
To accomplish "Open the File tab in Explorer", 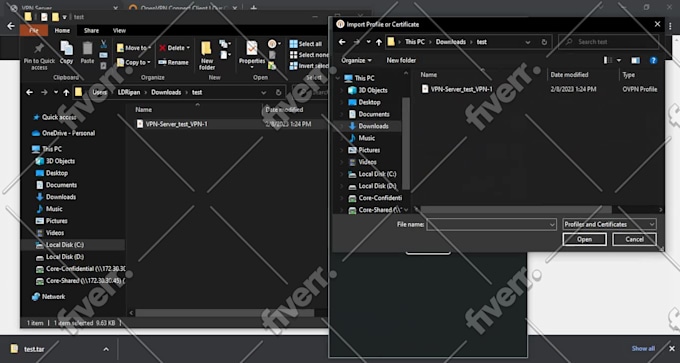I will pyautogui.click(x=34, y=30).
